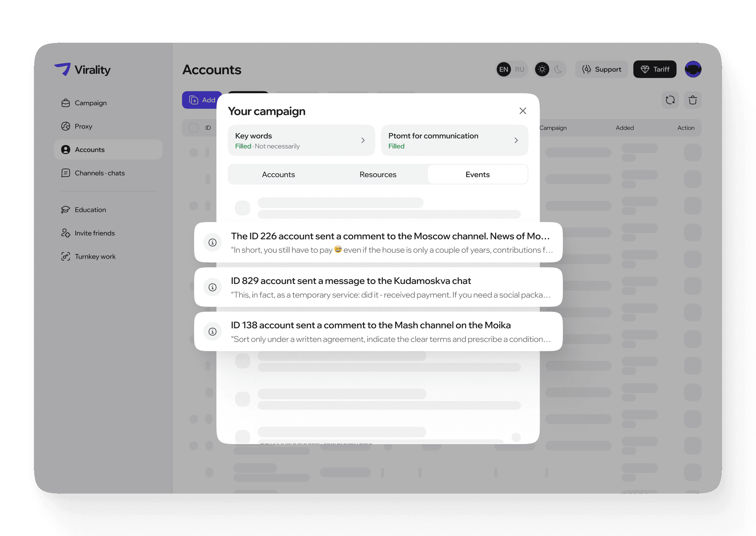This screenshot has width=756, height=536.
Task: Expand the Key words section chevron
Action: tap(363, 140)
